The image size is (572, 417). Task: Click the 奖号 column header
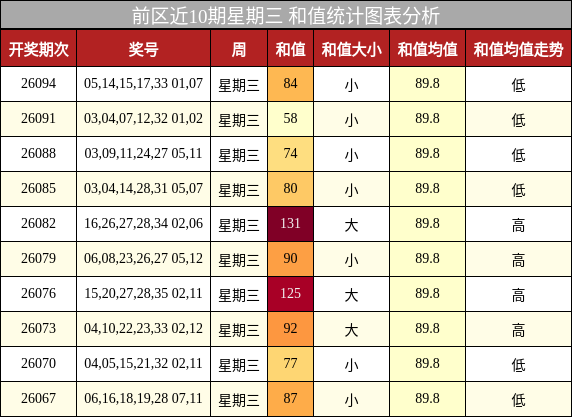143,49
